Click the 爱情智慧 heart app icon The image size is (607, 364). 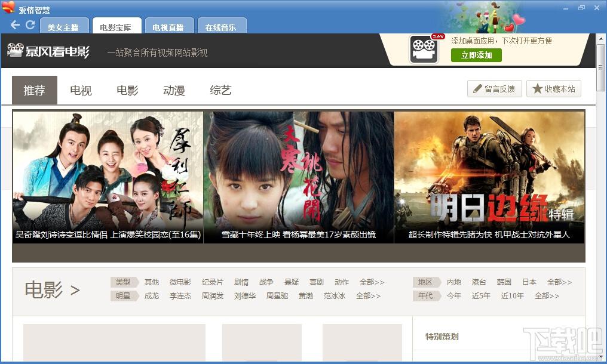8,7
